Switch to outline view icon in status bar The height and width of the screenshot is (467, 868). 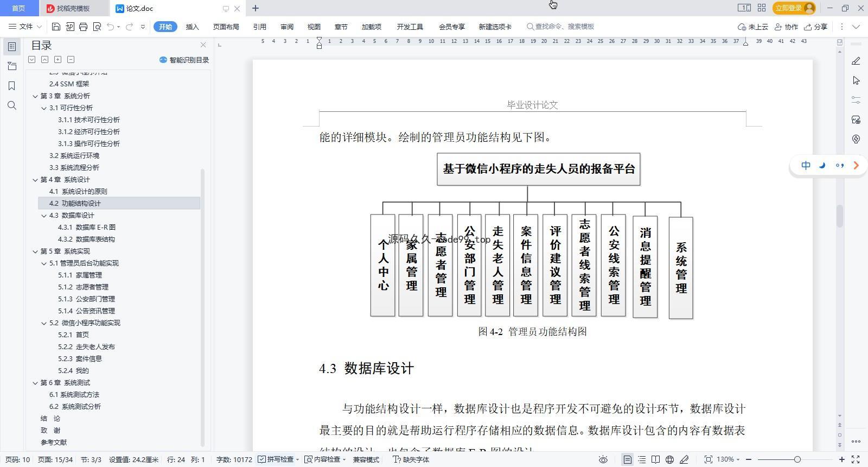coord(642,459)
